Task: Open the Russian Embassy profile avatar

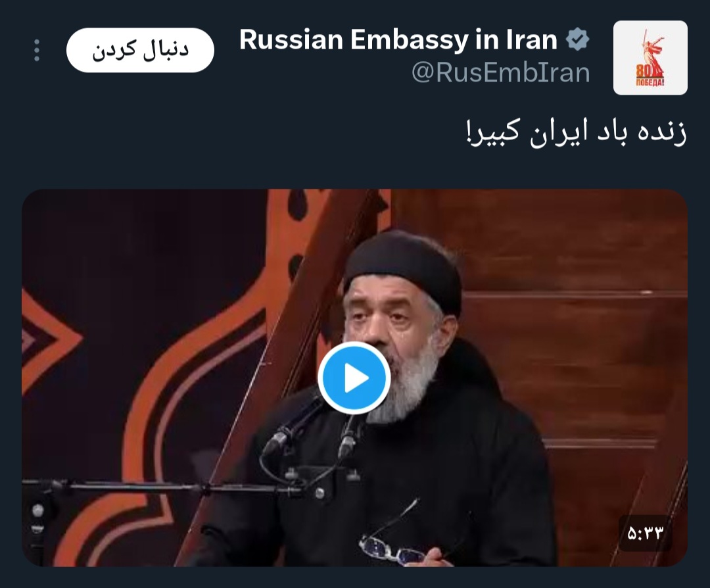Action: pyautogui.click(x=650, y=57)
